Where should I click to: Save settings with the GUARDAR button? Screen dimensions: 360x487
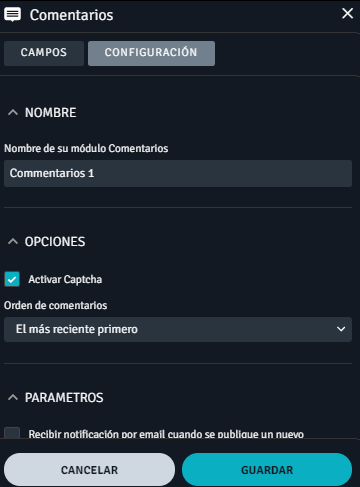point(267,470)
